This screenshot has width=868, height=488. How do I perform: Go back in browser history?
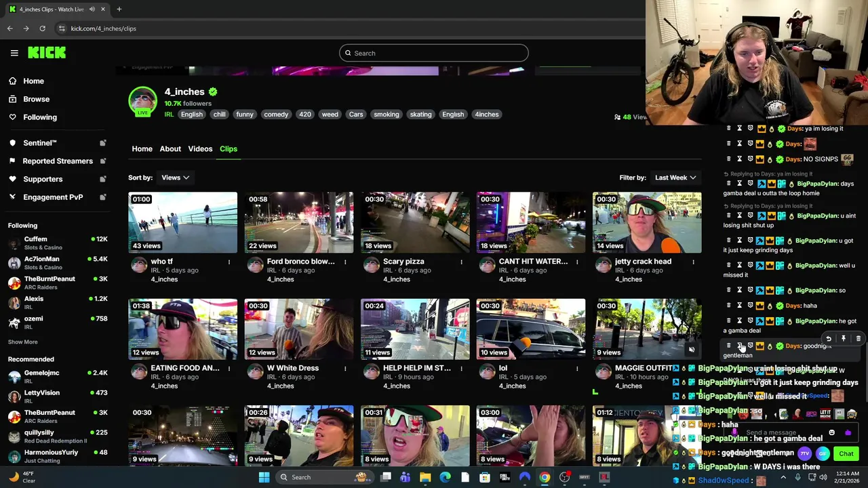[9, 28]
